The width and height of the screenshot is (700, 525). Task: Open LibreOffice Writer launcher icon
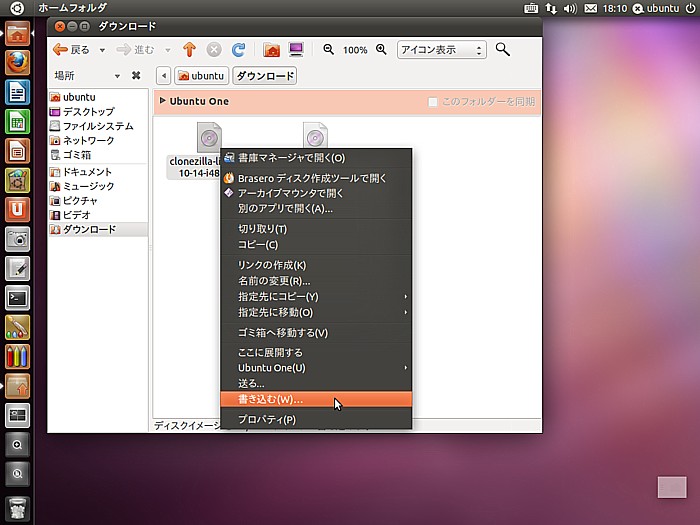[17, 92]
